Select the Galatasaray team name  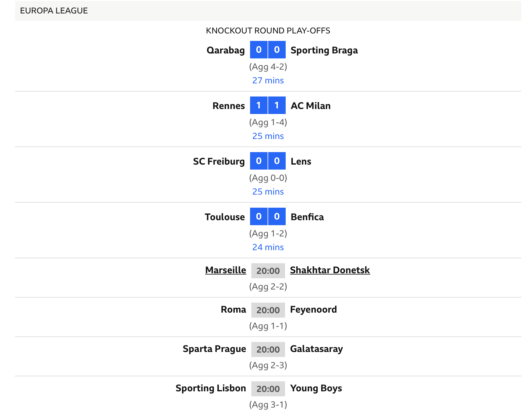316,349
